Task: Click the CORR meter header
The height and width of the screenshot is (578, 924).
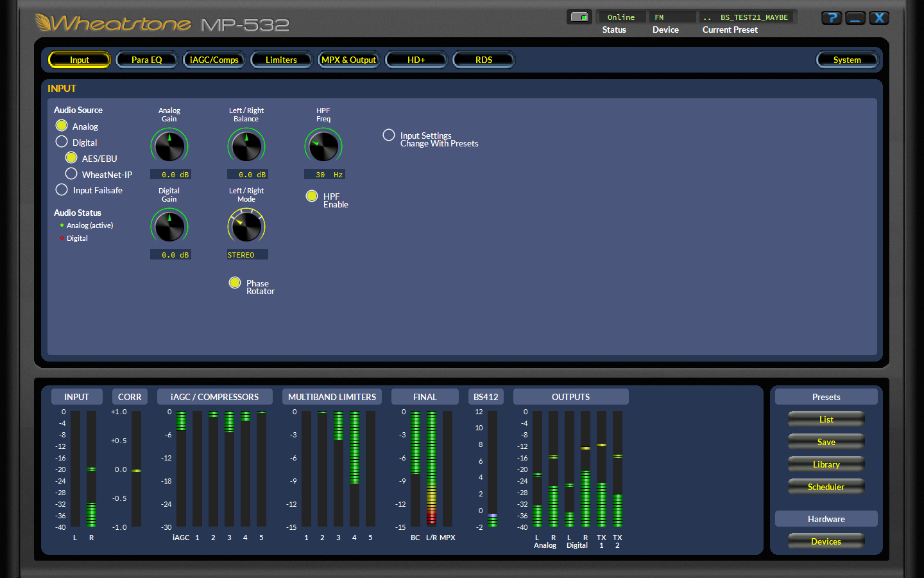Action: 130,397
